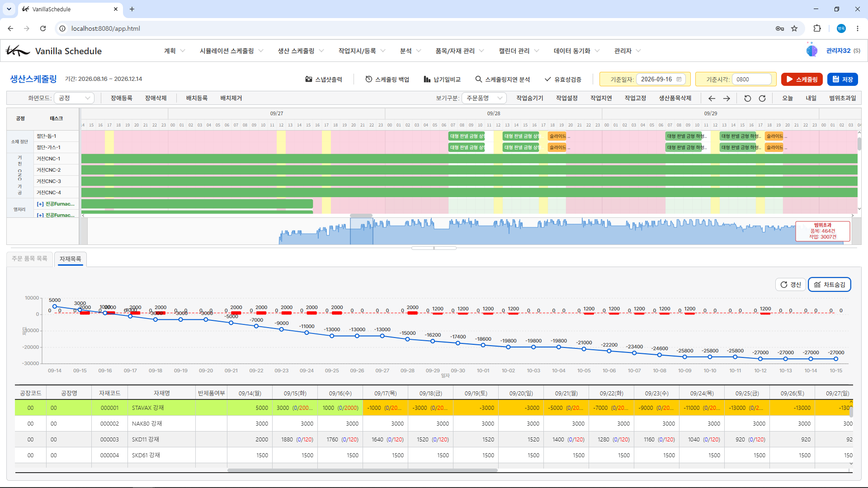Click the delivery date comparison chart icon

427,79
